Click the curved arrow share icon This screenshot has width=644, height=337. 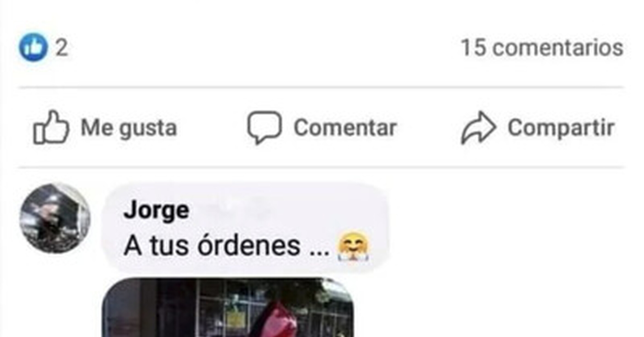click(478, 128)
